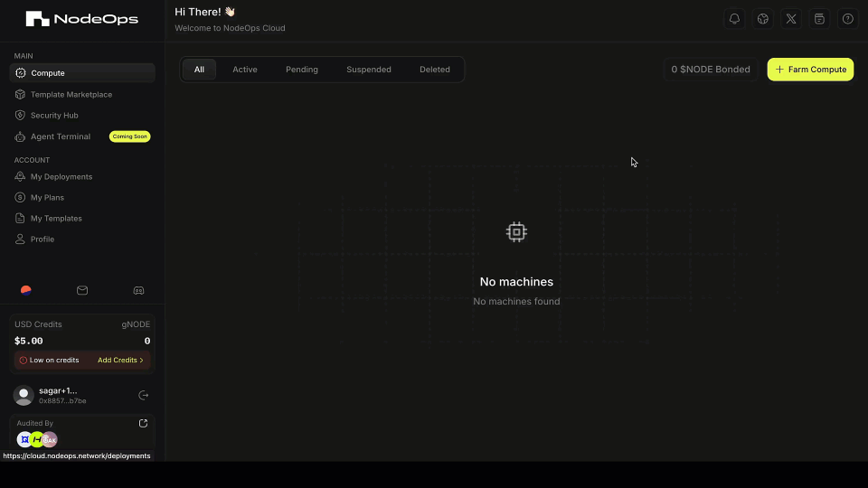
Task: Click the low credits warning icon
Action: click(24, 361)
